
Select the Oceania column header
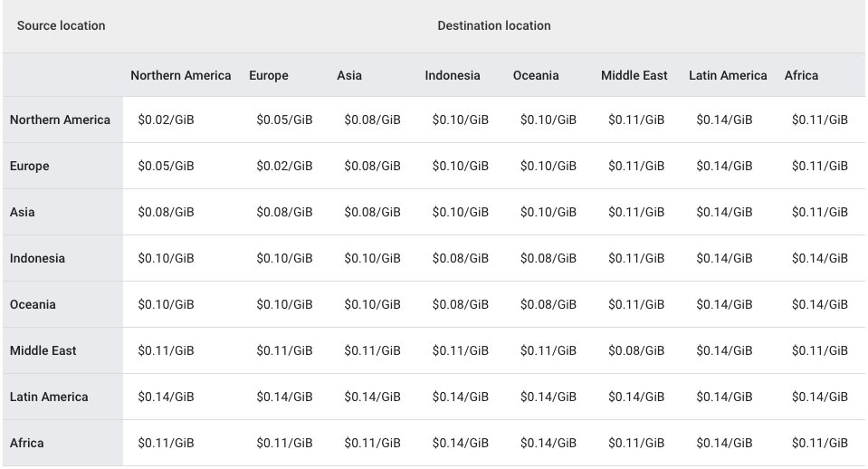tap(536, 75)
